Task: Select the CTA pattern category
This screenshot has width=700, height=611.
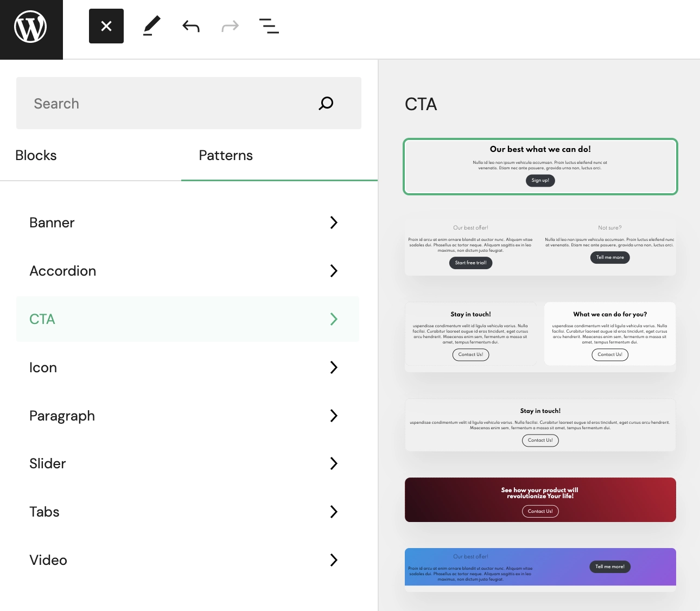Action: pos(188,319)
